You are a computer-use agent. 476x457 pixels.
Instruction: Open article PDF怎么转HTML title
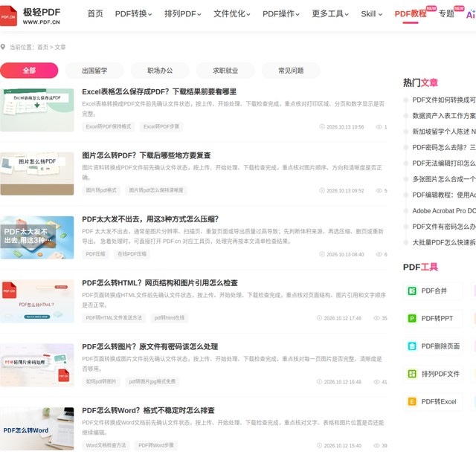click(x=160, y=283)
